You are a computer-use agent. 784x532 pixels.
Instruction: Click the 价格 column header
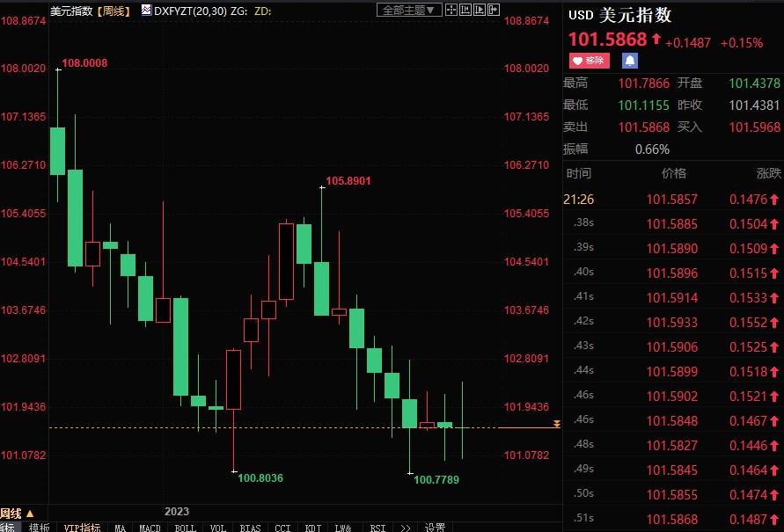click(674, 173)
